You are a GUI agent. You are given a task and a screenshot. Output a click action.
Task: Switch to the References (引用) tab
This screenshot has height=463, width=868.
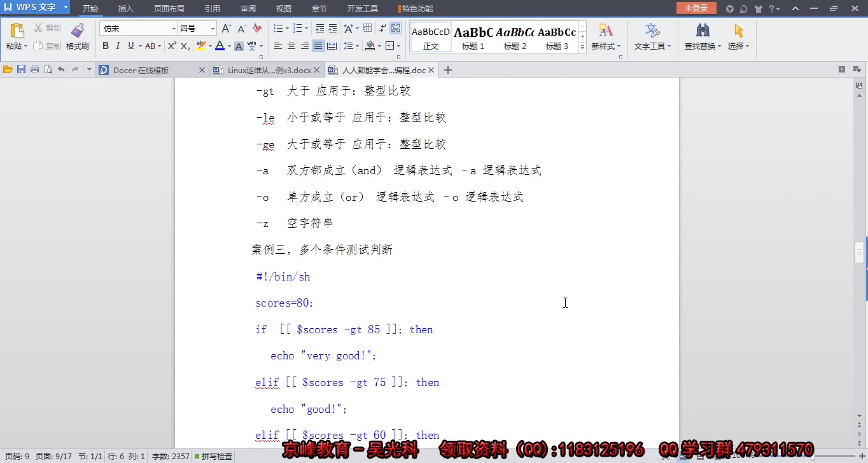coord(213,8)
